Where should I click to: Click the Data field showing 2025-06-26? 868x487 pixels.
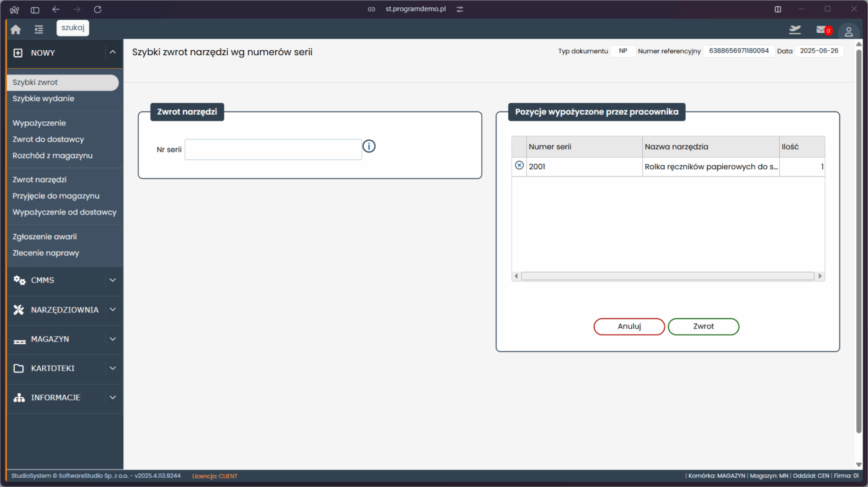818,51
